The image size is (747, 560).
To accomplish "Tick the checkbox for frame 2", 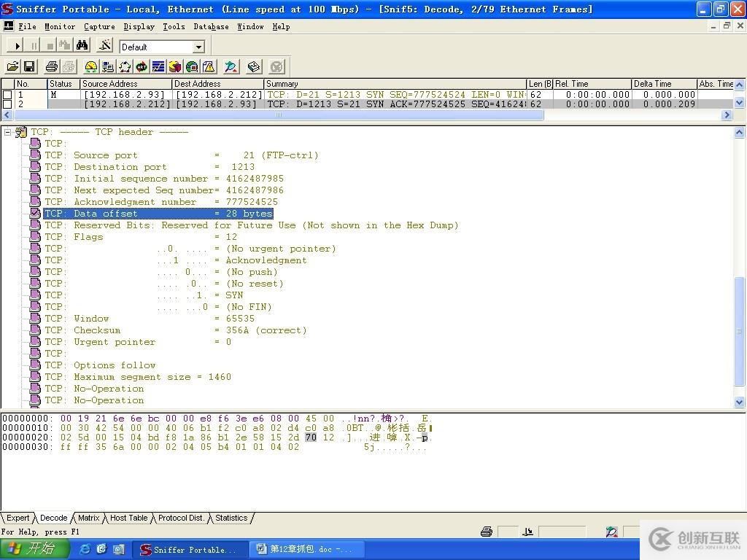I will 7,104.
